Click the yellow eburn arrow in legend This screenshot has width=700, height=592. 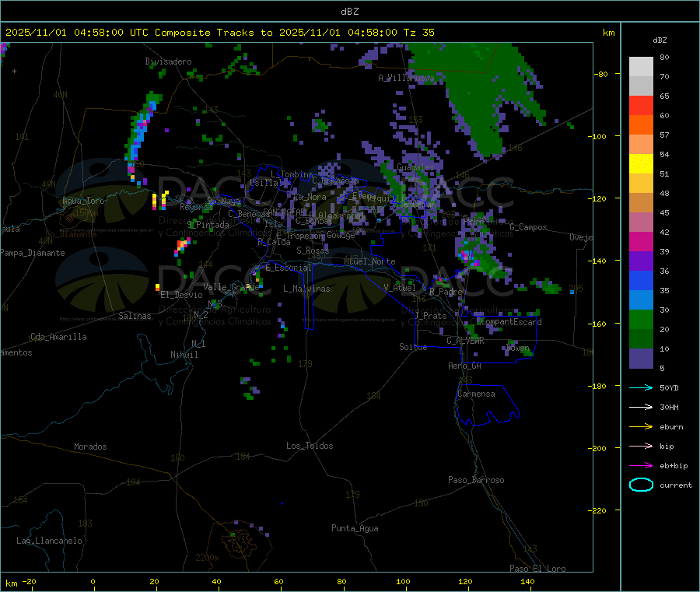[641, 427]
